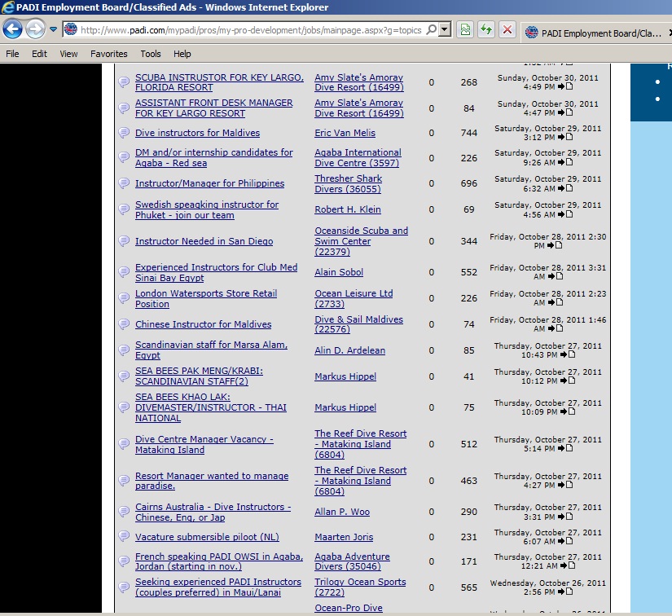Open Dive & Sail Maldives (22576) profile
Screen dimensions: 672x616
point(358,324)
